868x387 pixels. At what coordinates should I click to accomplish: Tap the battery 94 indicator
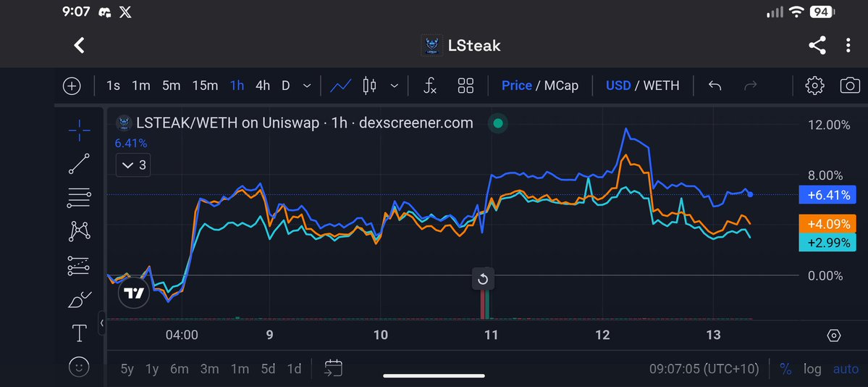tap(821, 12)
